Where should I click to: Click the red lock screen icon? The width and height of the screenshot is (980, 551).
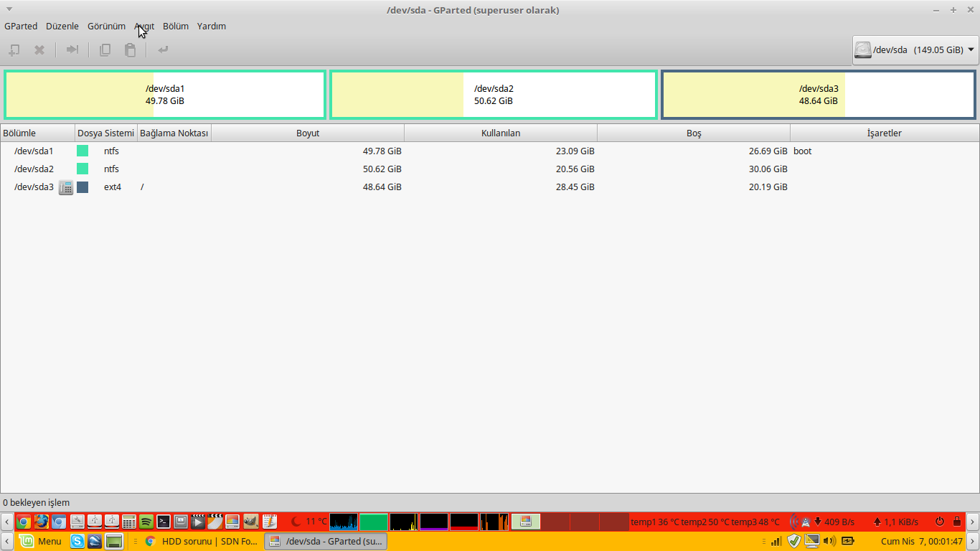click(957, 522)
